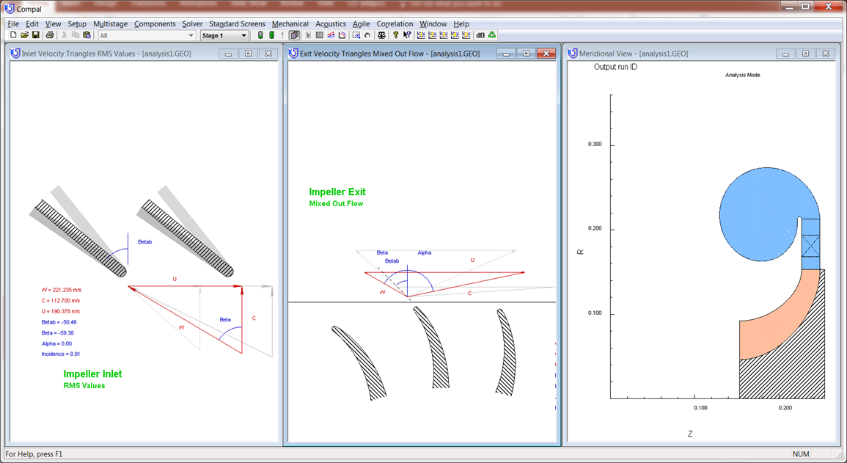Open the Solver menu
The width and height of the screenshot is (847, 463).
click(x=192, y=23)
